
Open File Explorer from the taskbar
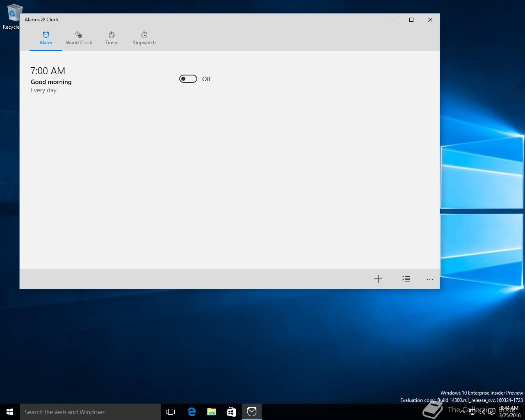(212, 412)
